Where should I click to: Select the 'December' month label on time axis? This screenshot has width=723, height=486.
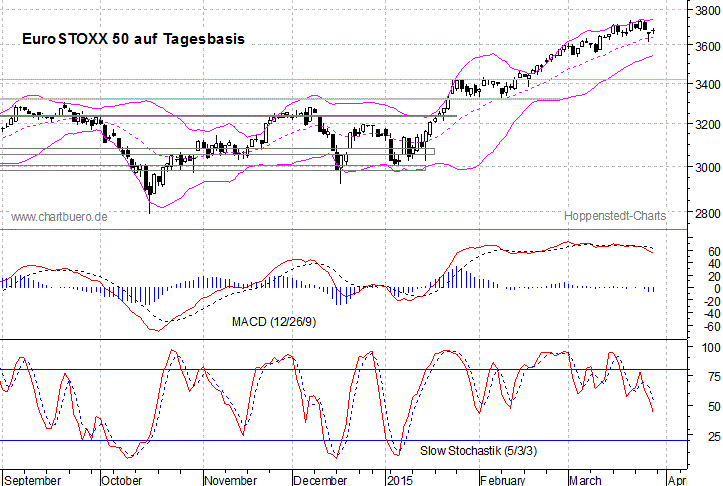click(320, 480)
